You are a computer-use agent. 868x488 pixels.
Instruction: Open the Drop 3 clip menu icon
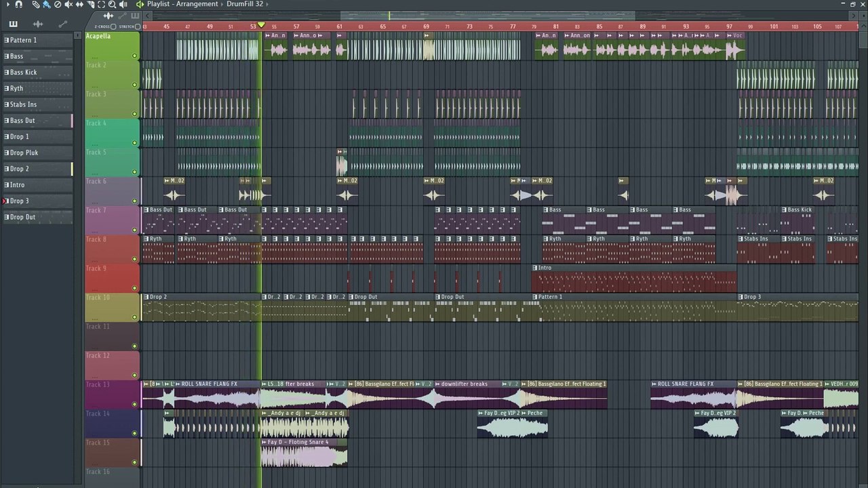click(x=741, y=297)
